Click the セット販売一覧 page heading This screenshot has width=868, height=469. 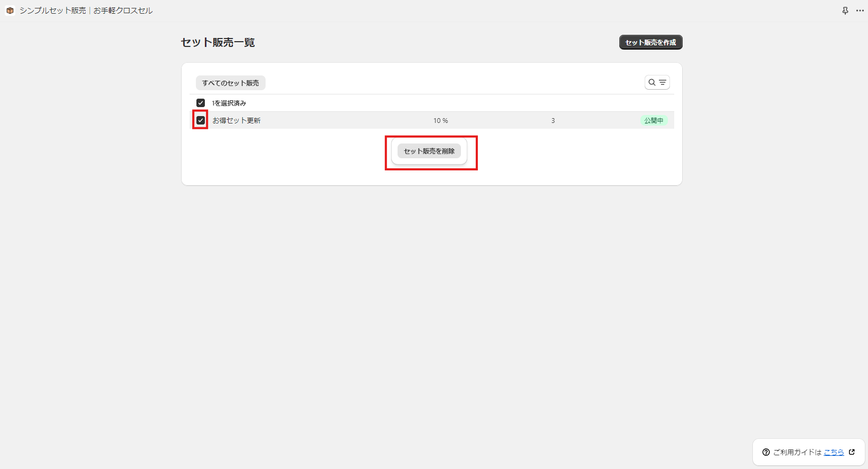tap(218, 42)
